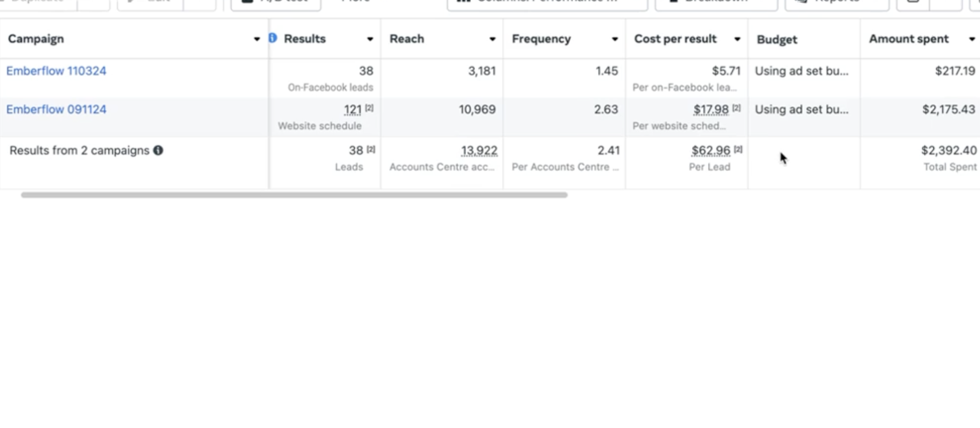Click the underlined $62.96 per lead value
Viewport: 980px width, 428px height.
click(x=711, y=151)
